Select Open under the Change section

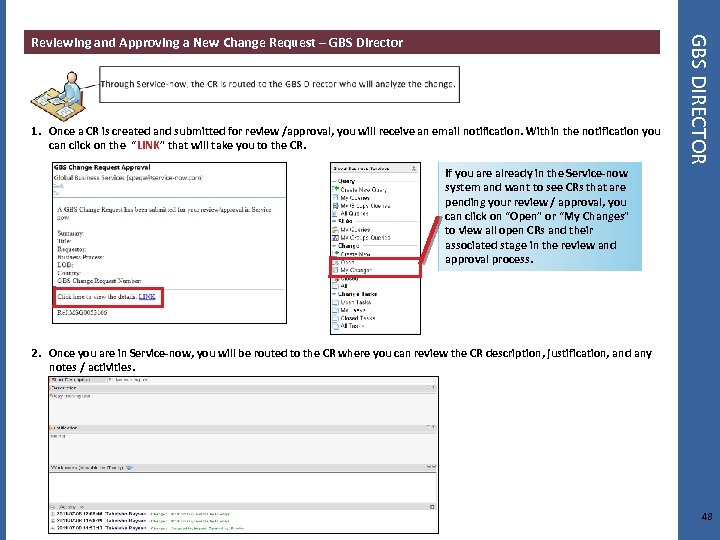(348, 263)
